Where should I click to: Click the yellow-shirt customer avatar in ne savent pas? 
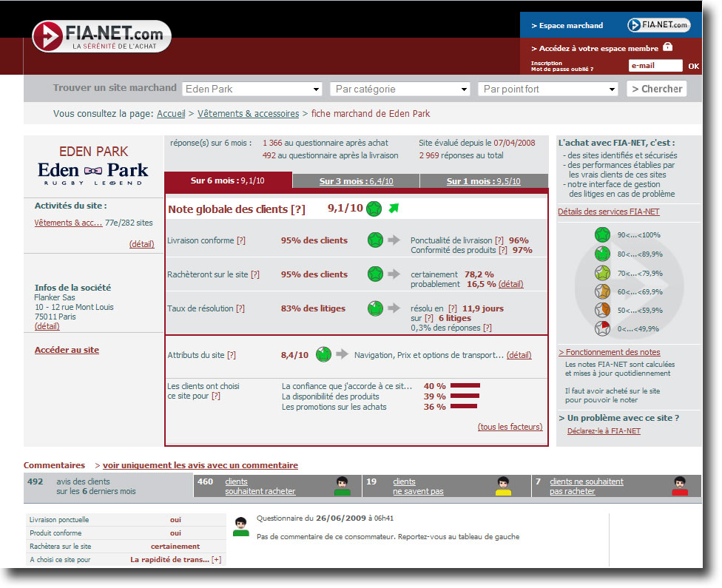[503, 486]
